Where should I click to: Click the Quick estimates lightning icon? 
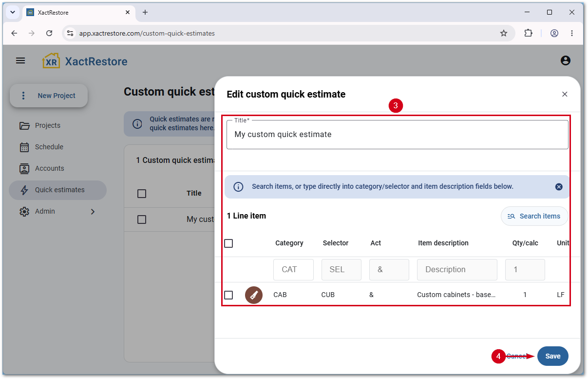tap(24, 190)
